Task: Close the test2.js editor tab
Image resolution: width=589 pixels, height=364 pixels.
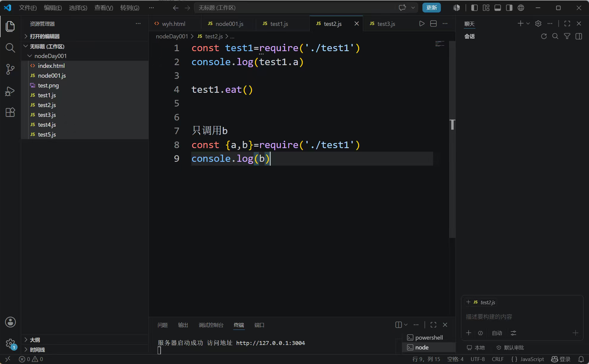Action: pos(356,23)
